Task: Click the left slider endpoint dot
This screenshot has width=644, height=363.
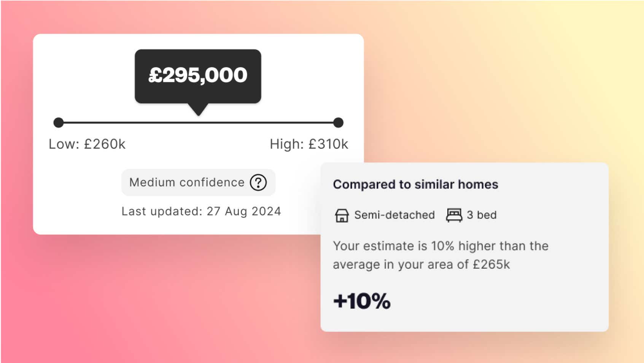Action: point(59,122)
